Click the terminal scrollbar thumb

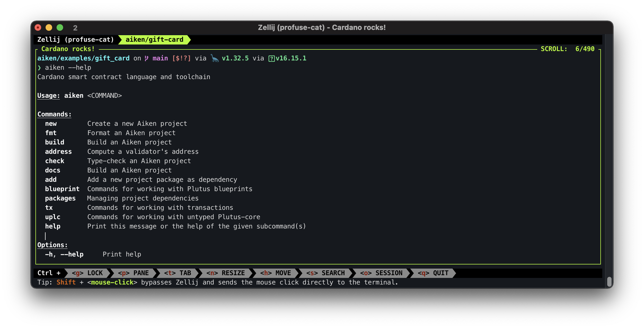click(x=609, y=282)
